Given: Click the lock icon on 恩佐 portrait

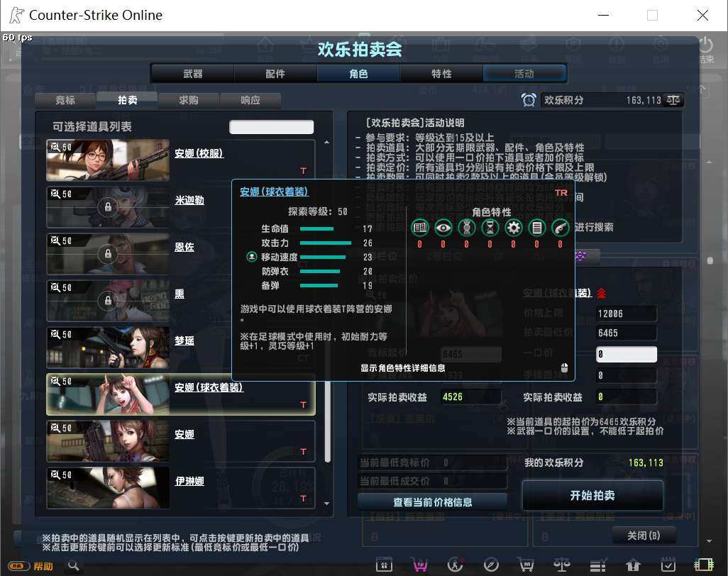Looking at the screenshot, I should coord(108,254).
